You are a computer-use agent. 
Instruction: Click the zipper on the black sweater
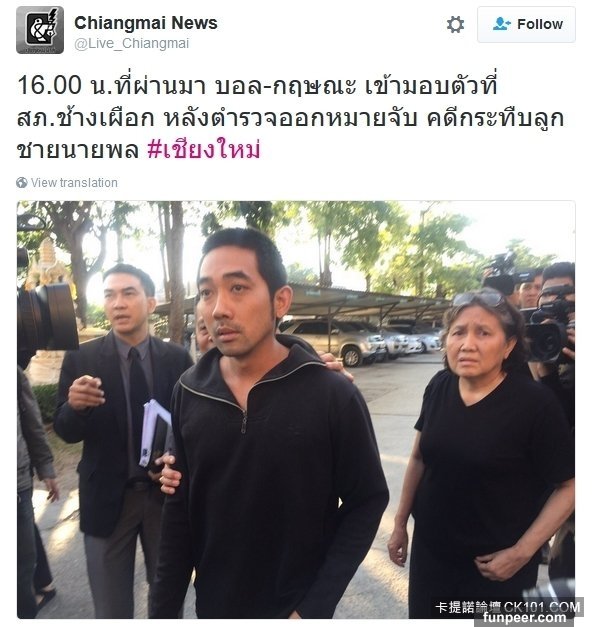pyautogui.click(x=243, y=423)
